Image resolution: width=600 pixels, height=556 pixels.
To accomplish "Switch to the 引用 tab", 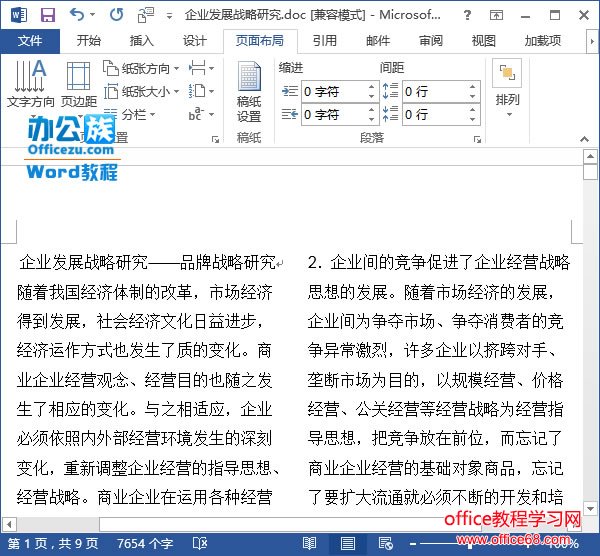I will tap(324, 41).
